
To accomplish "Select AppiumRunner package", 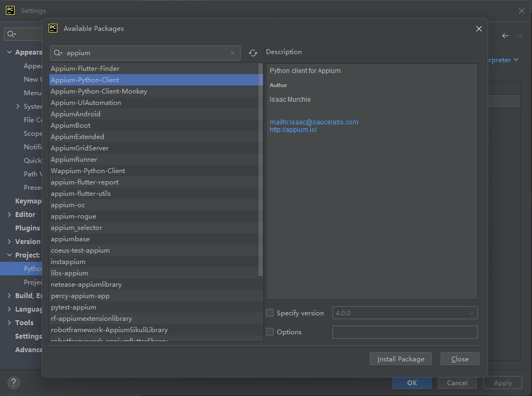I will 154,160.
